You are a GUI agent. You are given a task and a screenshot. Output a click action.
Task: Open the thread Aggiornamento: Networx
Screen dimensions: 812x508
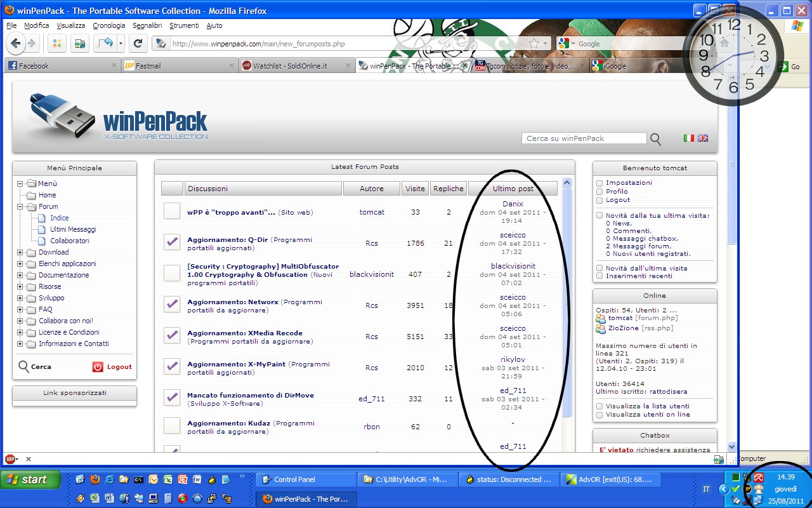pos(233,302)
